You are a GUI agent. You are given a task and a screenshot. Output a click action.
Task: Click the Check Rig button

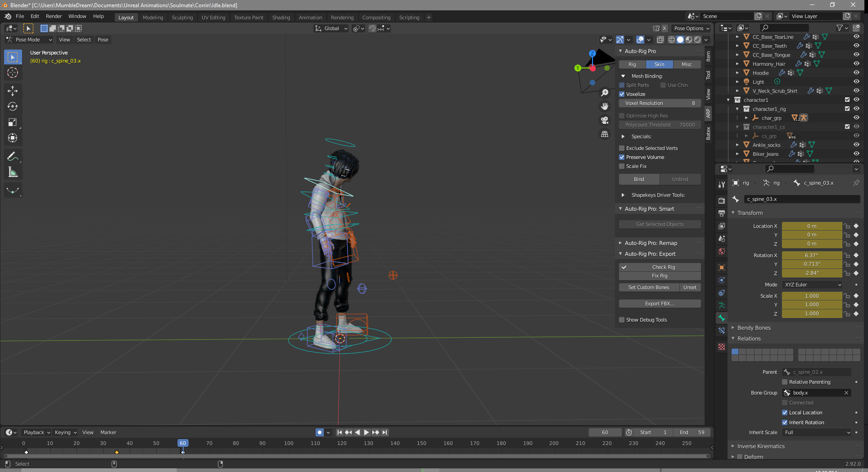[660, 267]
